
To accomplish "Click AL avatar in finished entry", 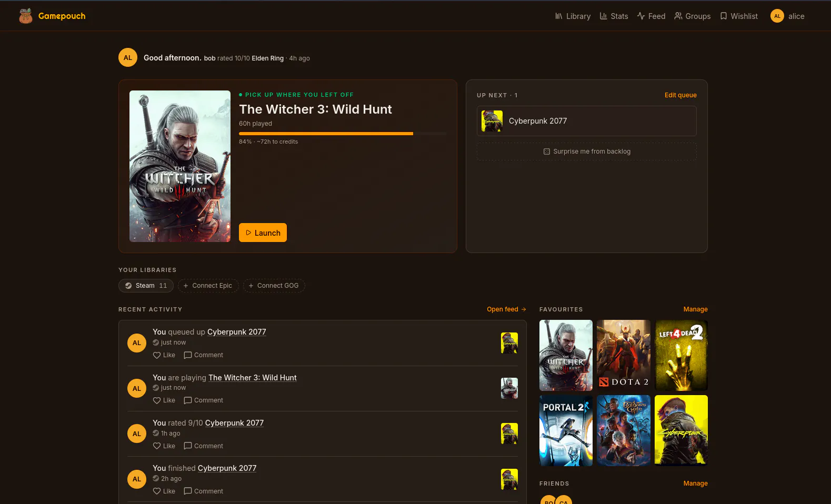I will pyautogui.click(x=137, y=479).
